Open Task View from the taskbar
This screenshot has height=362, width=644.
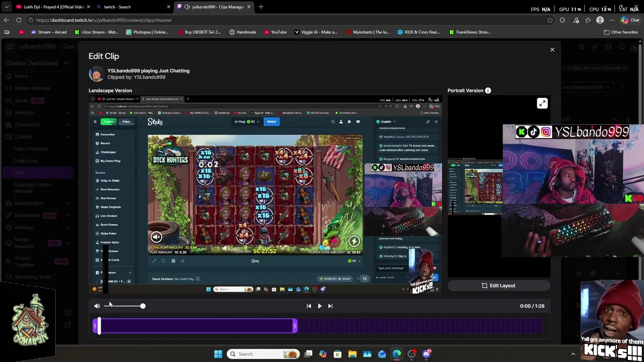[308, 354]
